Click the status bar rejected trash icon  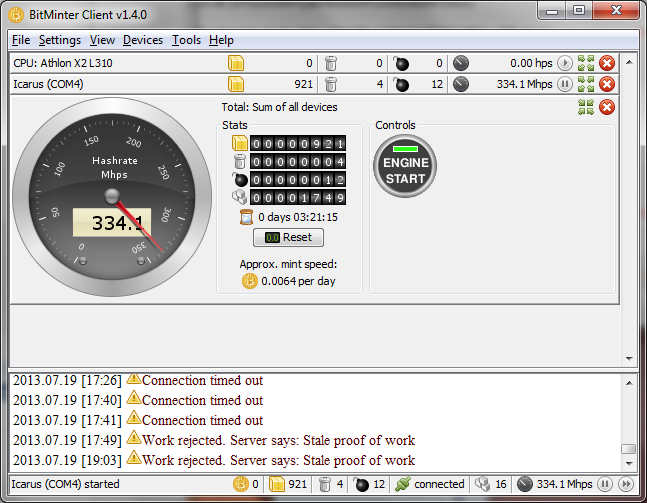click(x=325, y=484)
